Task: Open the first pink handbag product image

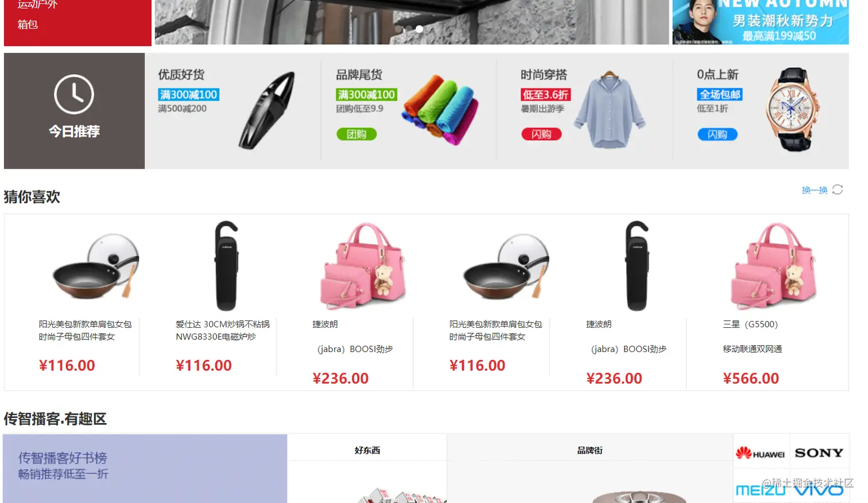Action: [x=365, y=266]
